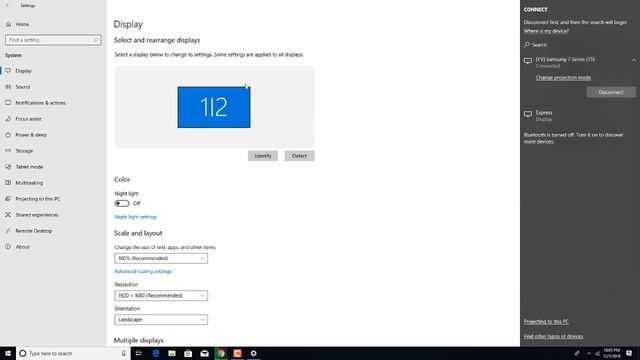The image size is (640, 360).
Task: Select the Multitasking sidebar icon
Action: pyautogui.click(x=8, y=182)
